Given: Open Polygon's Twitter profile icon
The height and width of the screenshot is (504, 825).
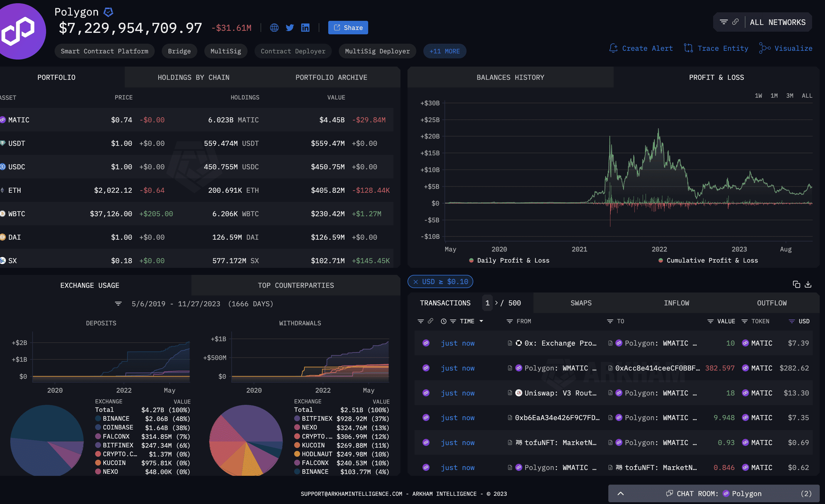Looking at the screenshot, I should 289,28.
